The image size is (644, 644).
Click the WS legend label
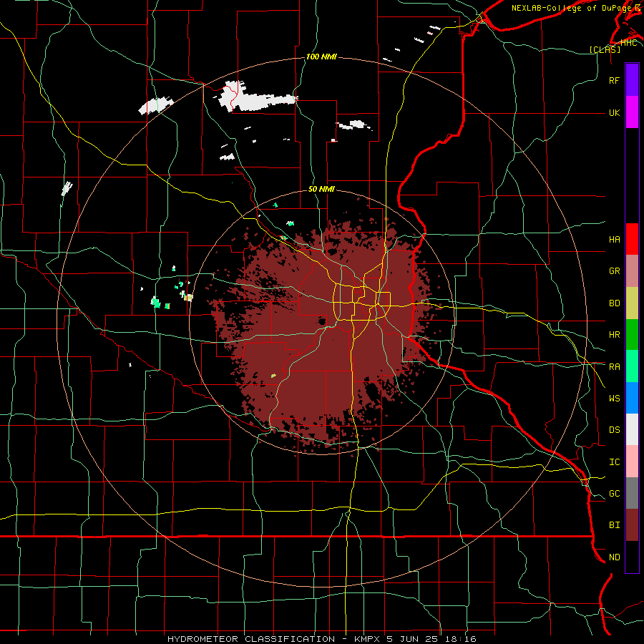(x=614, y=399)
